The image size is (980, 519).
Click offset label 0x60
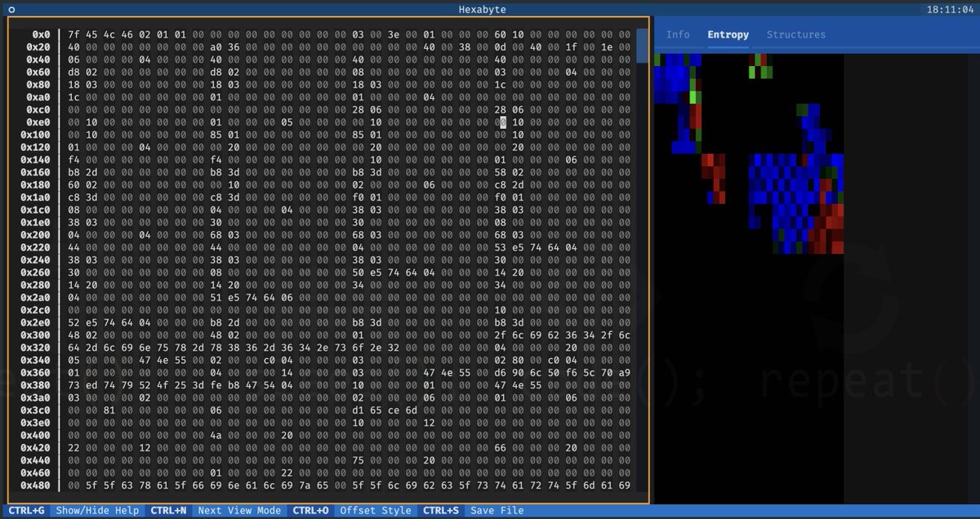pyautogui.click(x=38, y=73)
